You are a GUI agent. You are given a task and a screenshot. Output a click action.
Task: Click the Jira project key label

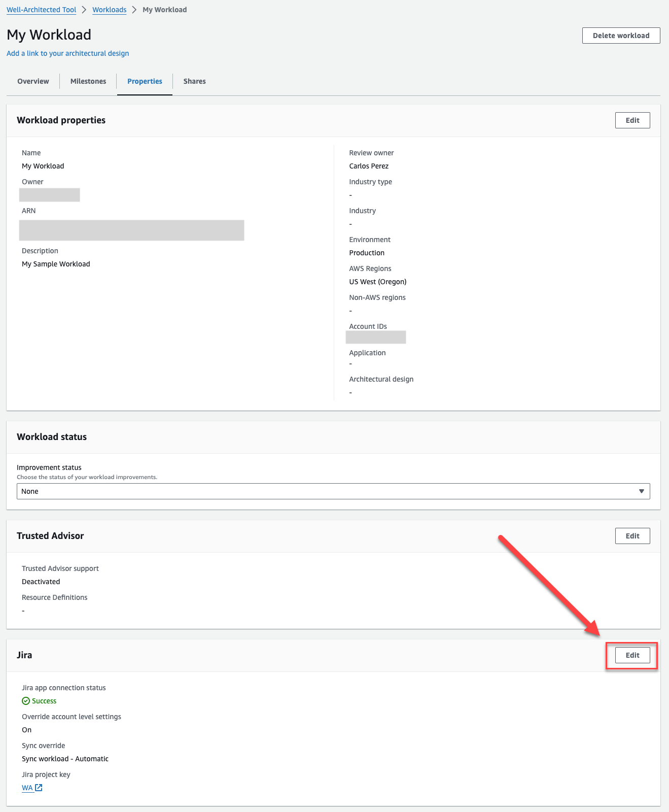[46, 774]
